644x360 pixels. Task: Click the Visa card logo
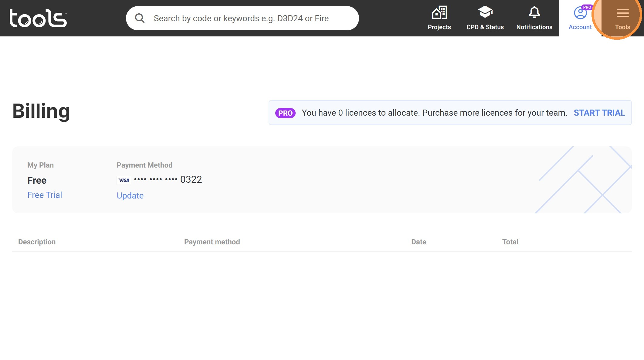tap(124, 180)
